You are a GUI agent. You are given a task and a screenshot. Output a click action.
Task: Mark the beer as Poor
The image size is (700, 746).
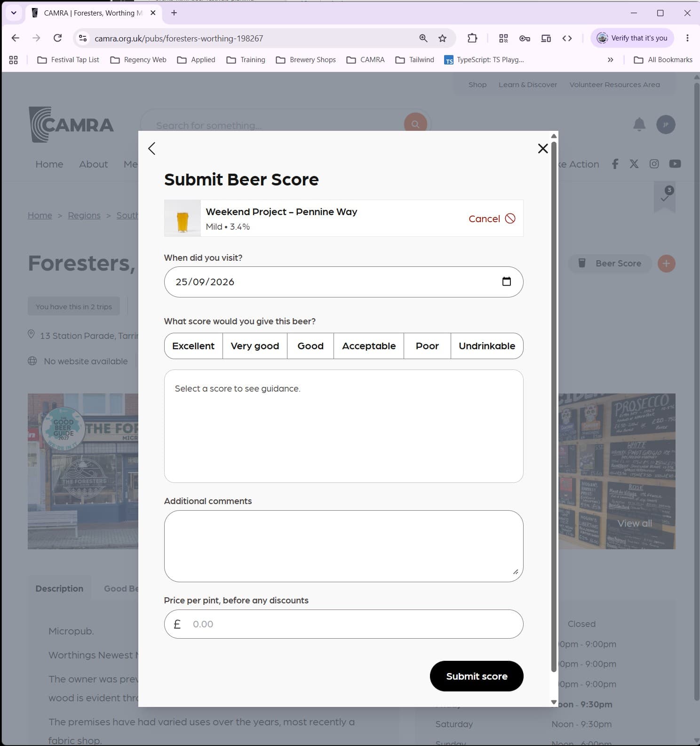pyautogui.click(x=427, y=346)
